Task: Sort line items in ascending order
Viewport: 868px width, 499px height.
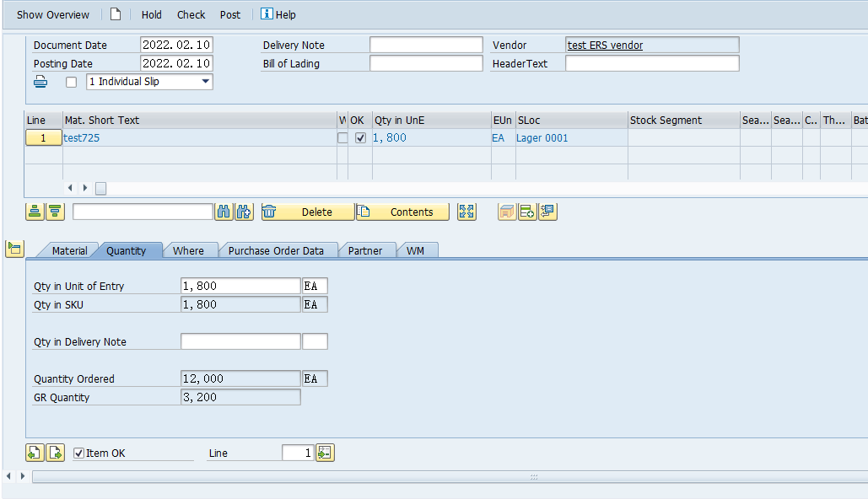Action: (x=34, y=212)
